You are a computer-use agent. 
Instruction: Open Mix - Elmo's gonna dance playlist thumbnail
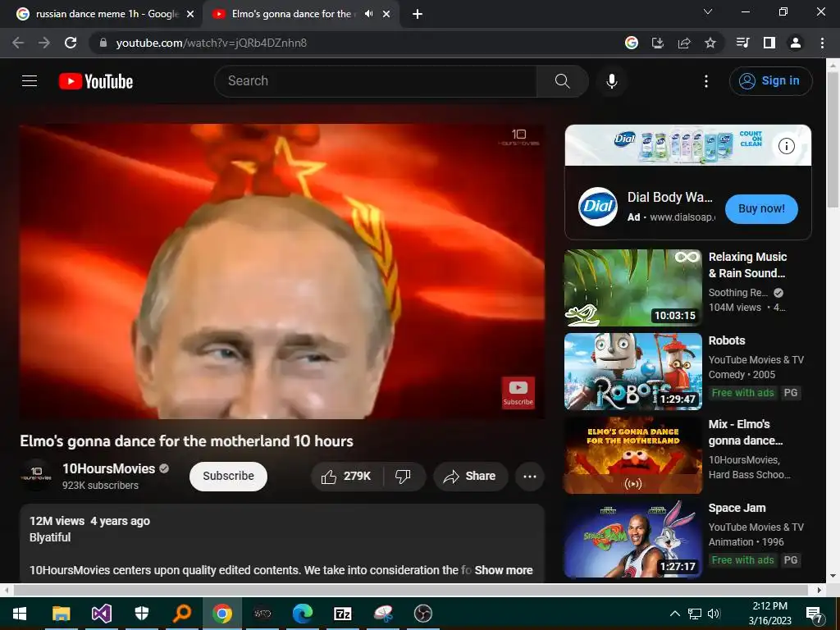pyautogui.click(x=633, y=455)
